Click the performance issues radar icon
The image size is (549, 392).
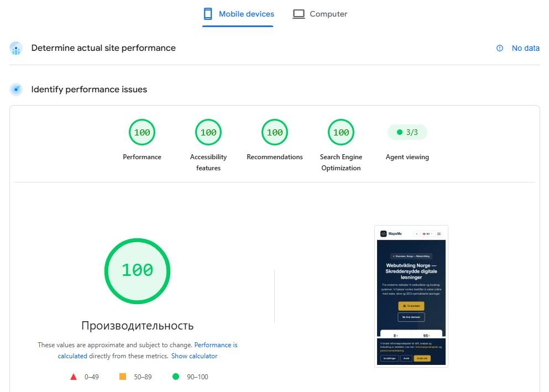16,90
